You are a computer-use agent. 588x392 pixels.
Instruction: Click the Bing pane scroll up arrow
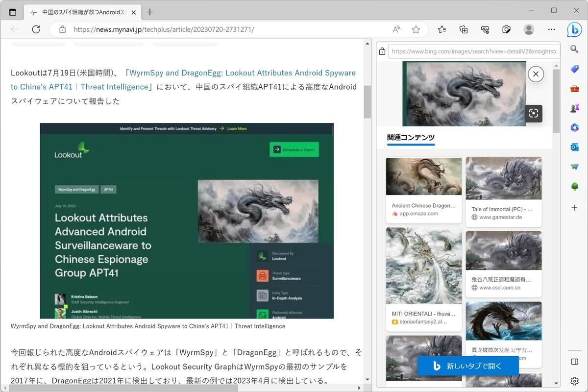click(556, 65)
